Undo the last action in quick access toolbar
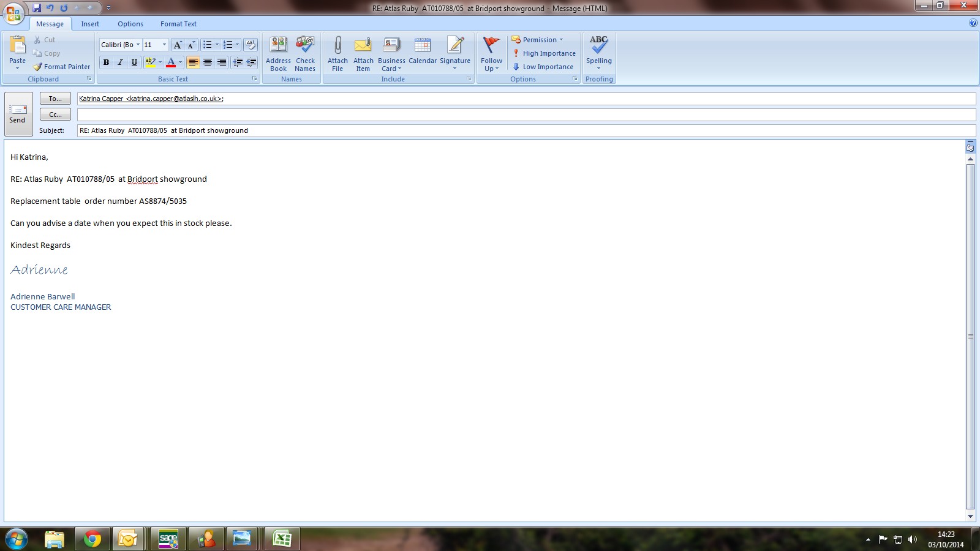 (50, 8)
